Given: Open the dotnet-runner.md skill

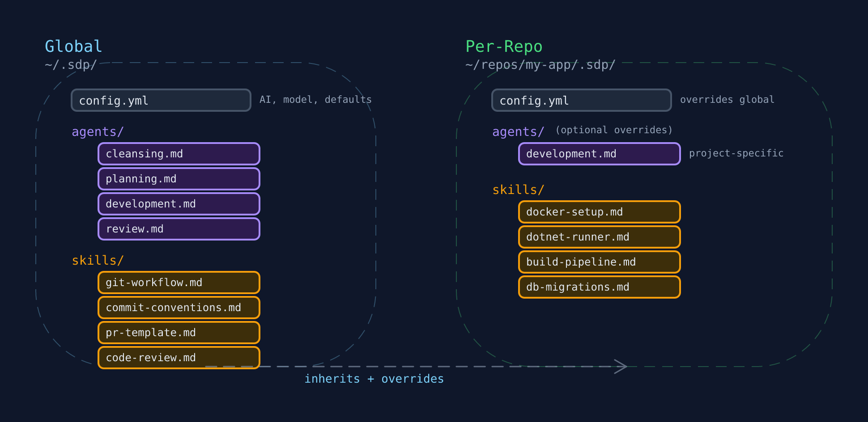Looking at the screenshot, I should [x=599, y=237].
